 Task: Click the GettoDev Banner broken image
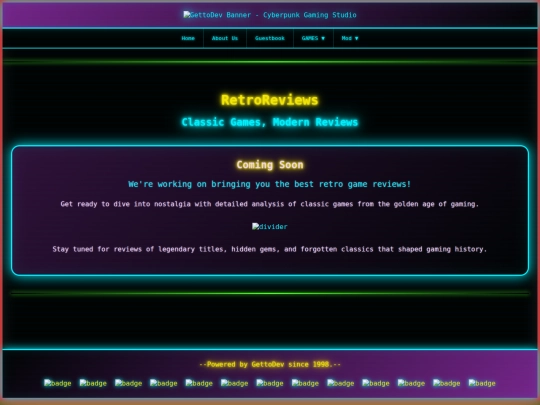pos(270,15)
